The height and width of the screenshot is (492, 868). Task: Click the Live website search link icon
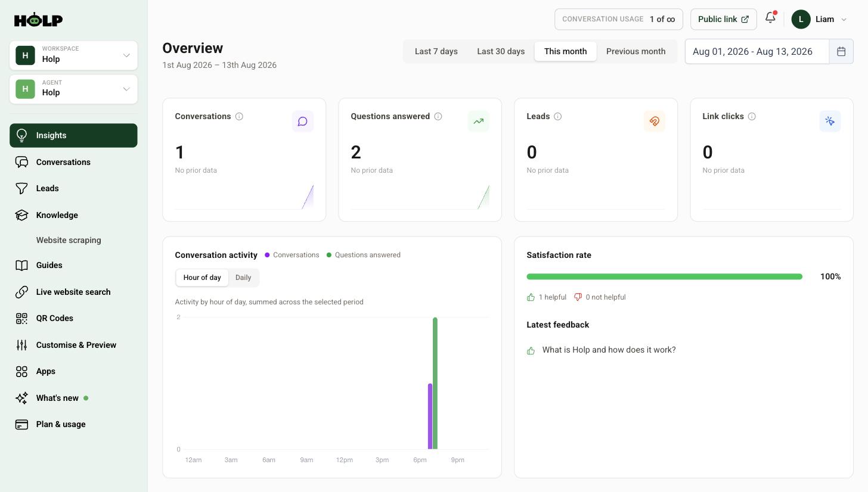pyautogui.click(x=22, y=292)
